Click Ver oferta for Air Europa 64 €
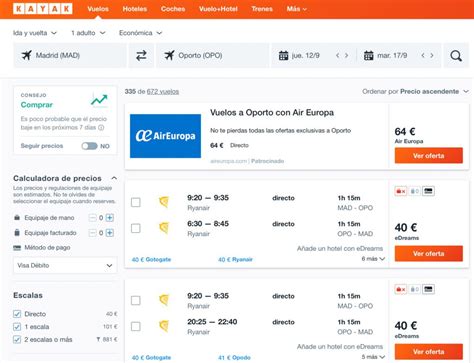This screenshot has height=363, width=474. [x=429, y=156]
